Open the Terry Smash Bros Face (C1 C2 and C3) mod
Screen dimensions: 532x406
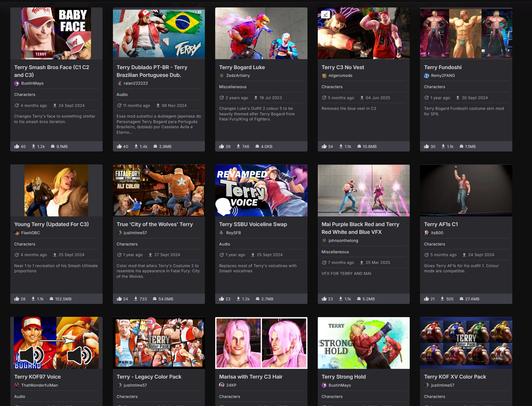coord(52,71)
